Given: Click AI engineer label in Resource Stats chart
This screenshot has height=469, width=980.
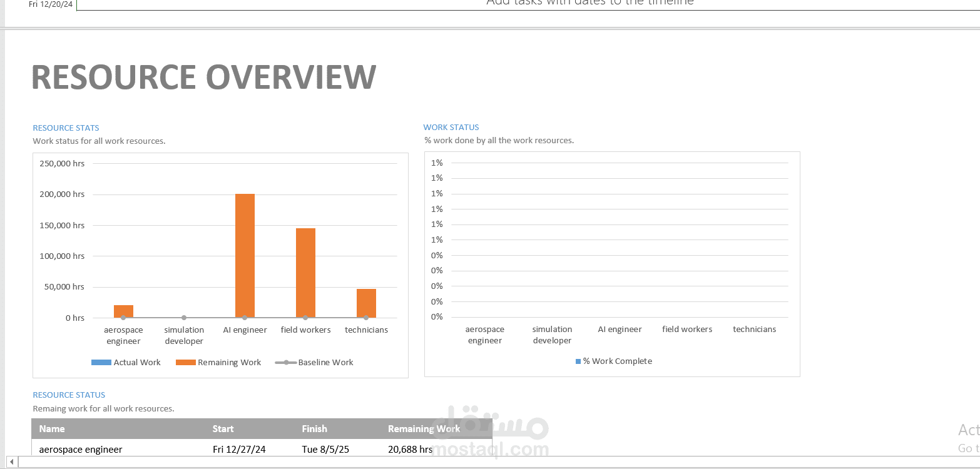Looking at the screenshot, I should point(245,330).
